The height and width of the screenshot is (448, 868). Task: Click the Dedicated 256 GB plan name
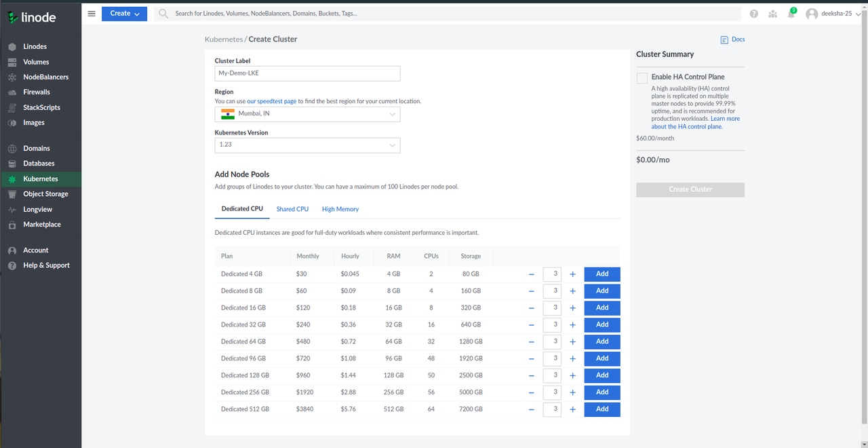(245, 392)
